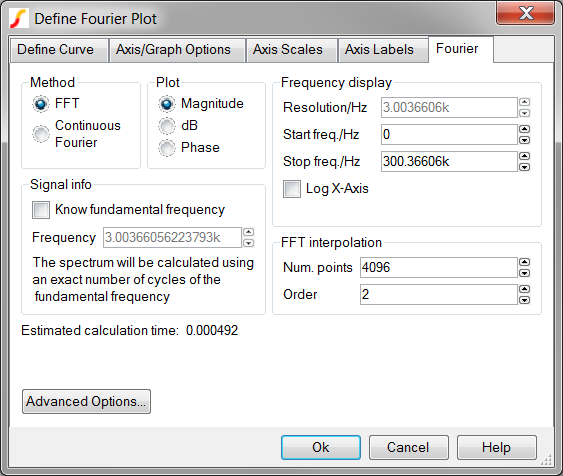Screen dimensions: 563x476
Task: Increase Start freq./Hz with up arrow
Action: 525,129
